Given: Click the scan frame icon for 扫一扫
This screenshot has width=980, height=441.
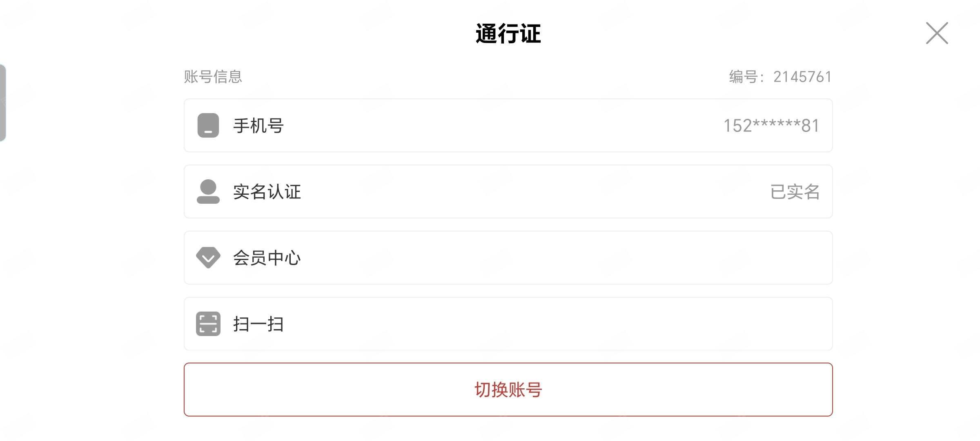Looking at the screenshot, I should pyautogui.click(x=208, y=324).
